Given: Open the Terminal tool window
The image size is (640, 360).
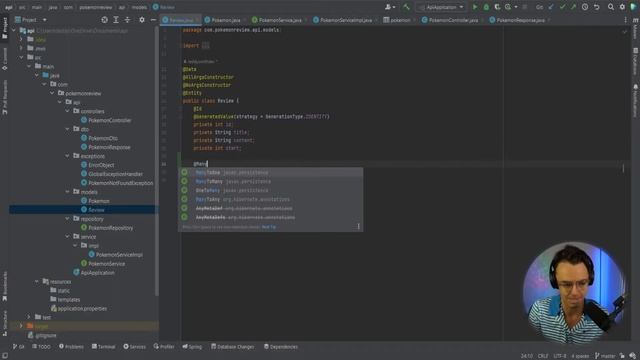Looking at the screenshot, I should 103,347.
